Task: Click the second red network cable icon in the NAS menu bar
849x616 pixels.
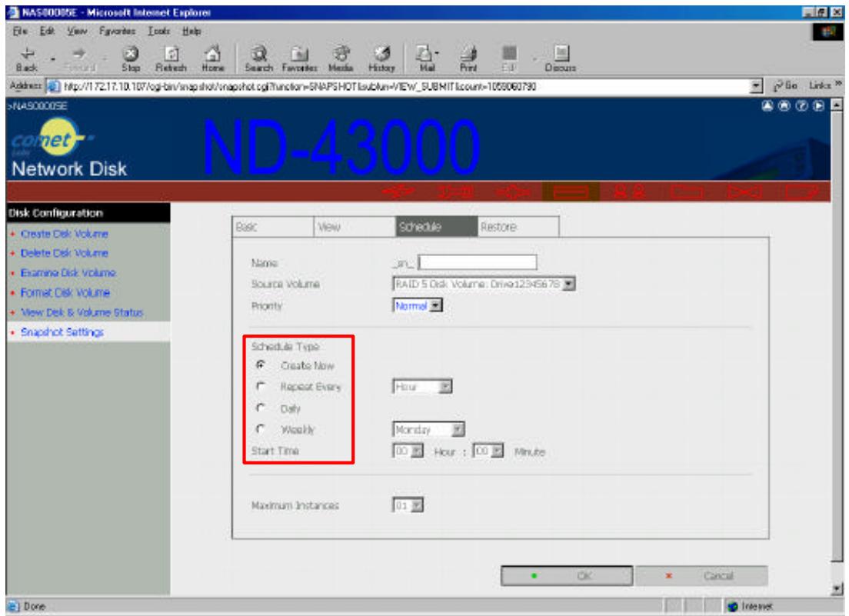Action: tap(456, 191)
